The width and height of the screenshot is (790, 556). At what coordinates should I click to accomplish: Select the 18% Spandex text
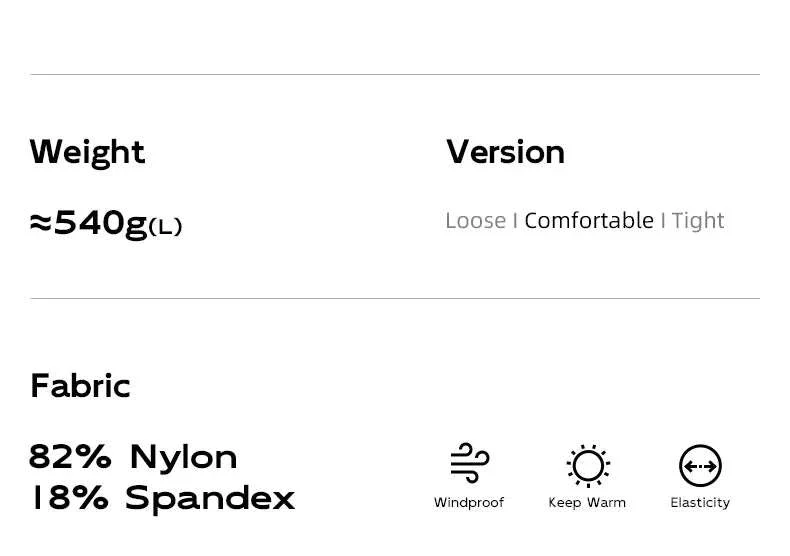coord(162,498)
